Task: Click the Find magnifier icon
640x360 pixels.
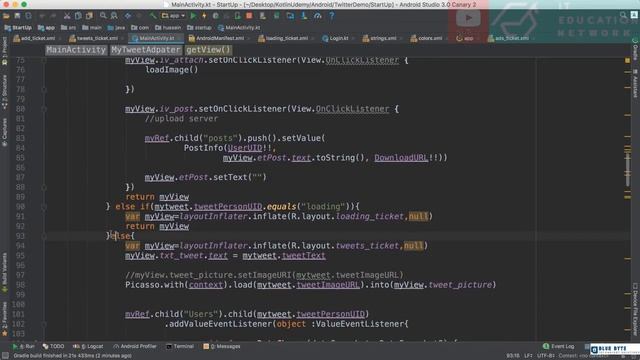Action: coord(103,16)
